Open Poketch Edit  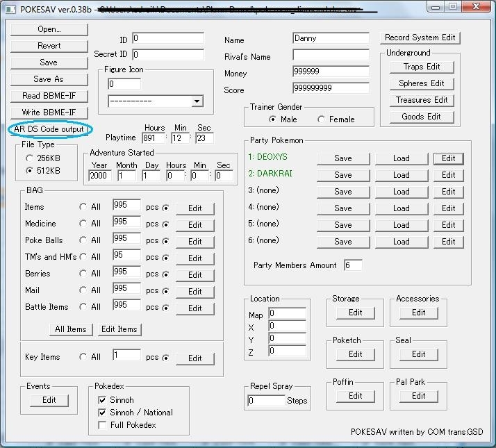[355, 354]
